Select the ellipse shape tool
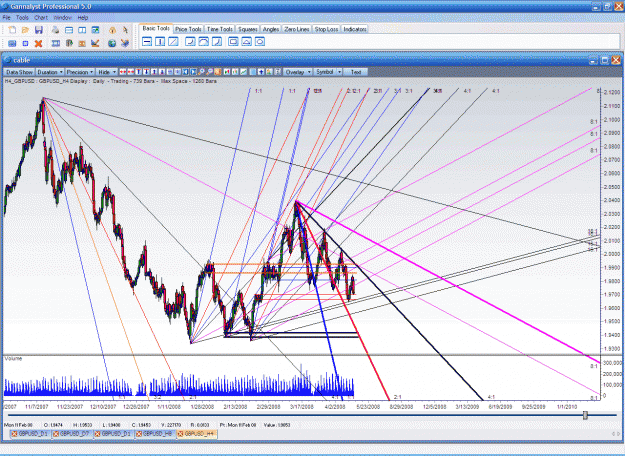The height and width of the screenshot is (456, 625). 260,41
